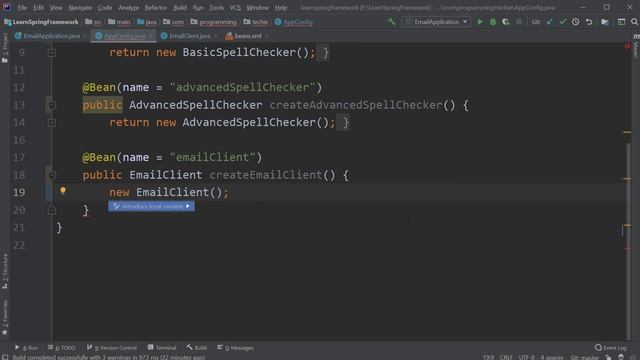640x360 pixels.
Task: Open the Terminal tool window
Action: coord(162,348)
